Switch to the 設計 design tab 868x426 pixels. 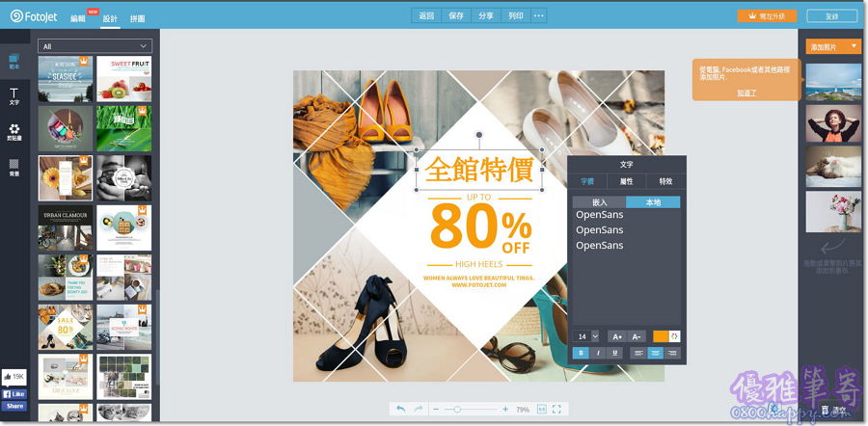(110, 18)
